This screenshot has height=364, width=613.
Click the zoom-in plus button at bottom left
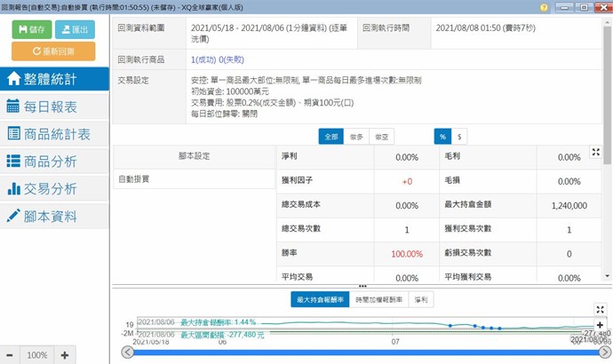point(65,355)
